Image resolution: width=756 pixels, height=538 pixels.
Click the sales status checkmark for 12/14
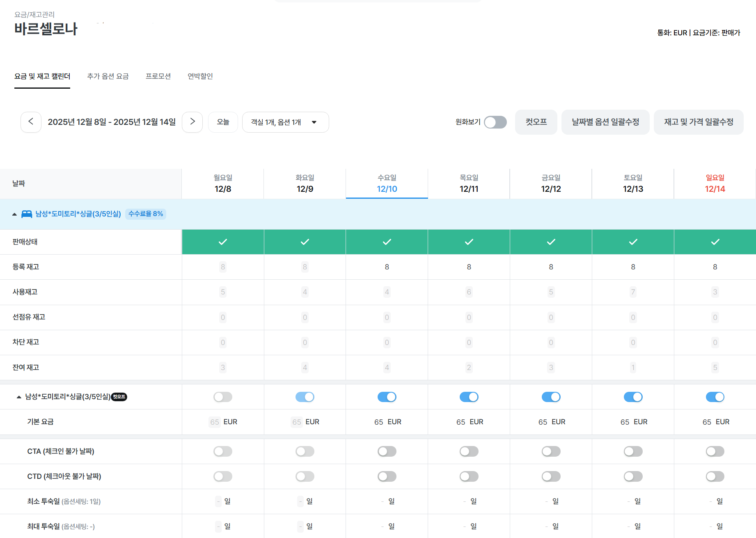pos(715,242)
